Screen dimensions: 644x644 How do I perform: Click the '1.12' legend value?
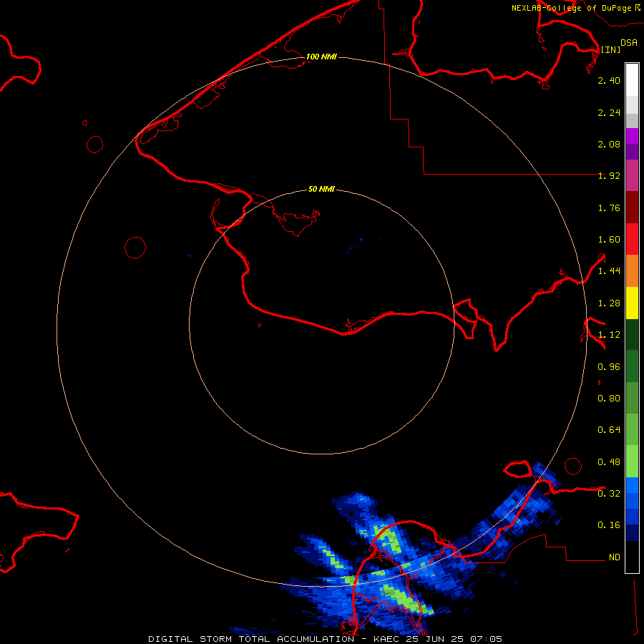tap(609, 335)
